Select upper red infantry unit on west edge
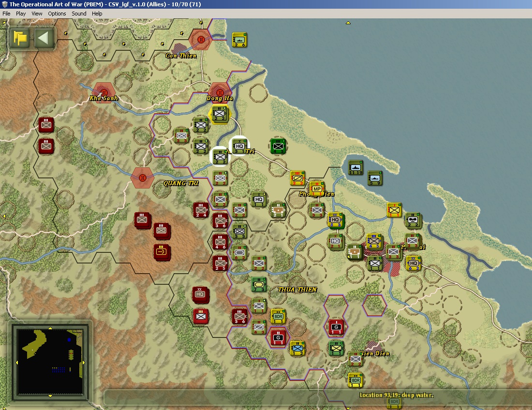The width and height of the screenshot is (532, 410). click(x=46, y=125)
